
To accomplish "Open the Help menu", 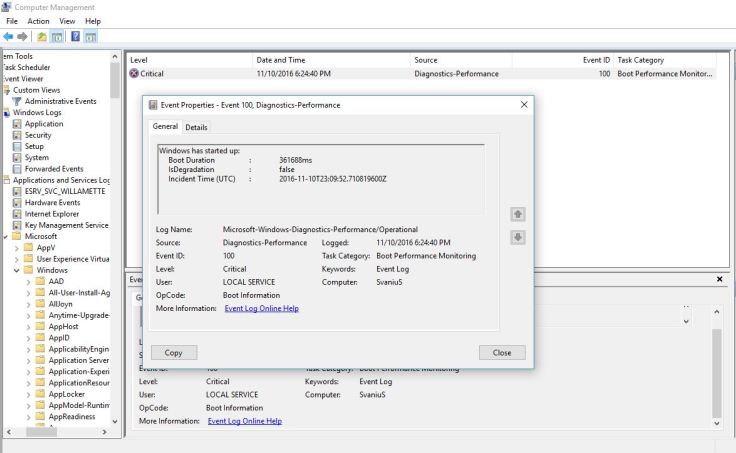I will (92, 21).
